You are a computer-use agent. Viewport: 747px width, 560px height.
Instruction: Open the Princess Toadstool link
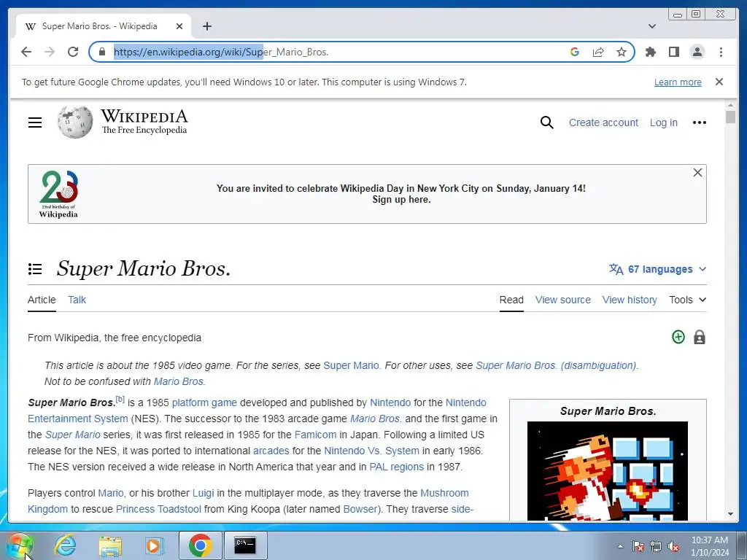click(x=158, y=510)
